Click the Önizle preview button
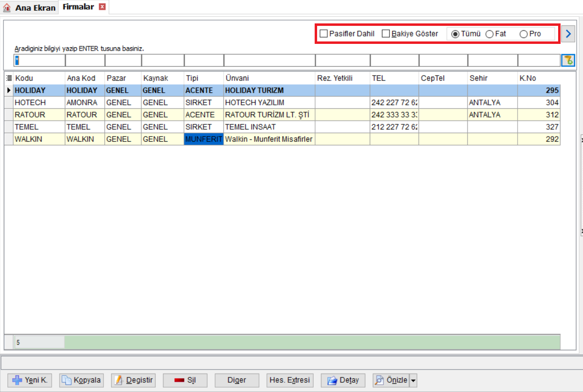The image size is (583, 392). pyautogui.click(x=391, y=380)
